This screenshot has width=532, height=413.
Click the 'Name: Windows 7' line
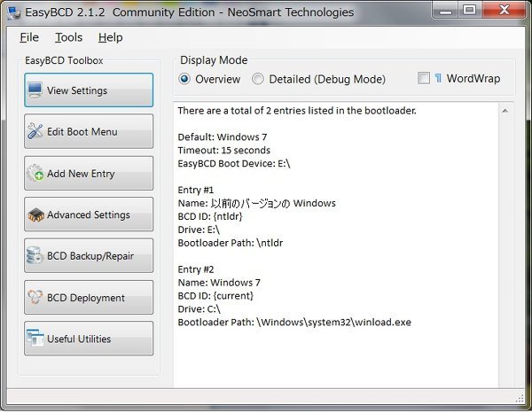[219, 283]
